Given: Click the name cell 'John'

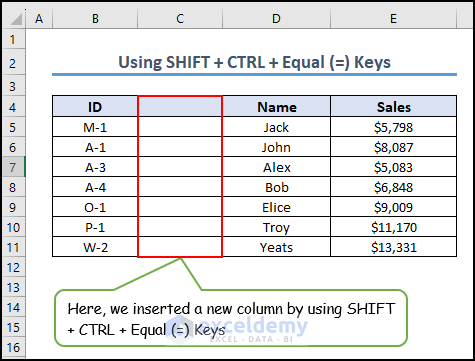Looking at the screenshot, I should tap(276, 147).
